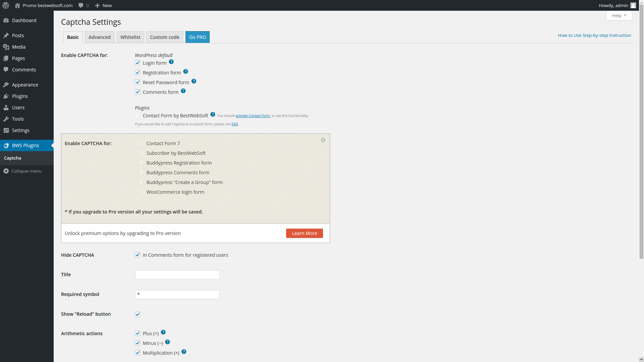Click into the Title input field
644x362 pixels.
(177, 275)
